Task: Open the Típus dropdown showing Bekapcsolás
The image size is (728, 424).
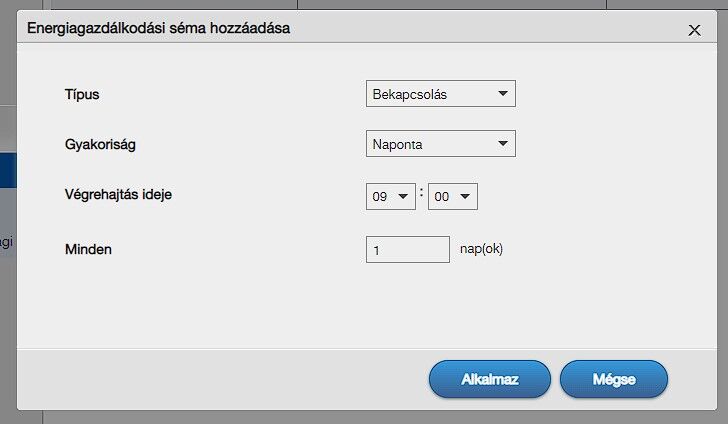Action: (440, 94)
